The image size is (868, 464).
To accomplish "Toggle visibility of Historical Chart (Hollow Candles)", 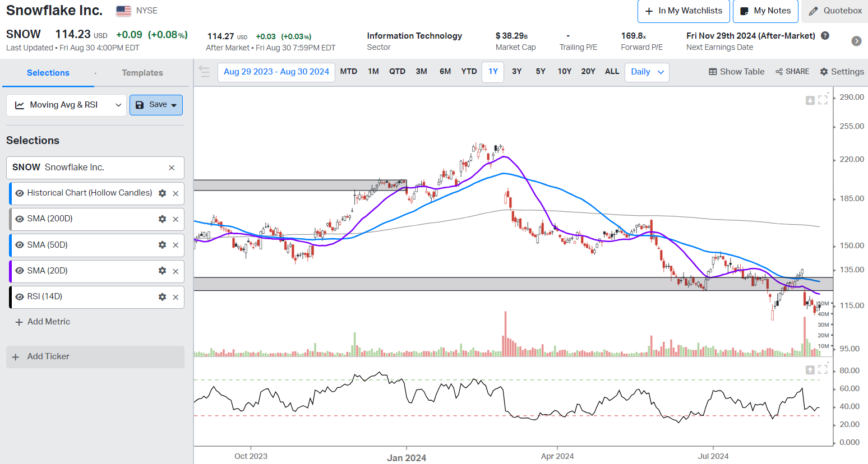I will 20,193.
